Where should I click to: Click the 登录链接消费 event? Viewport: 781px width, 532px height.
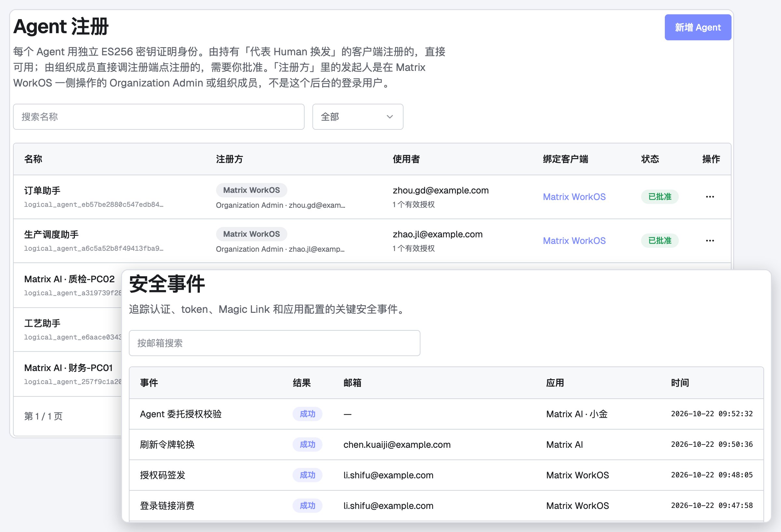167,506
